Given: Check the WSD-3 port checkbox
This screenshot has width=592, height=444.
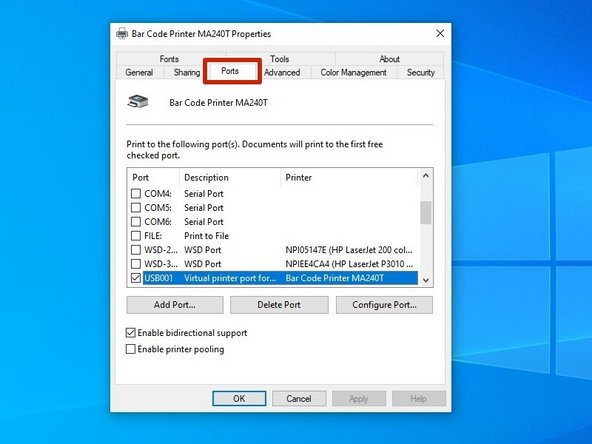Looking at the screenshot, I should pos(136,264).
